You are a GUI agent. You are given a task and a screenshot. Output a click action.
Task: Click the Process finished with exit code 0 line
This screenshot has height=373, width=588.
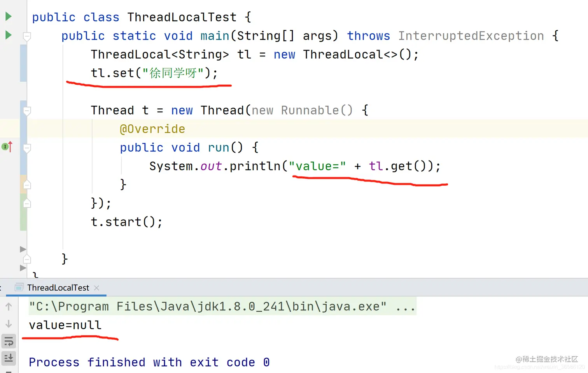(x=148, y=362)
